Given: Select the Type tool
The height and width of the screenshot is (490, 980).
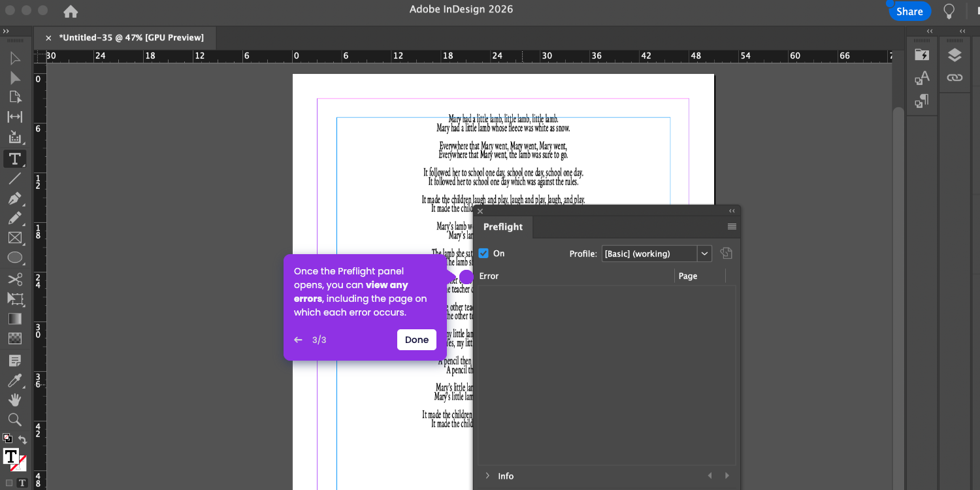Looking at the screenshot, I should click(x=15, y=158).
